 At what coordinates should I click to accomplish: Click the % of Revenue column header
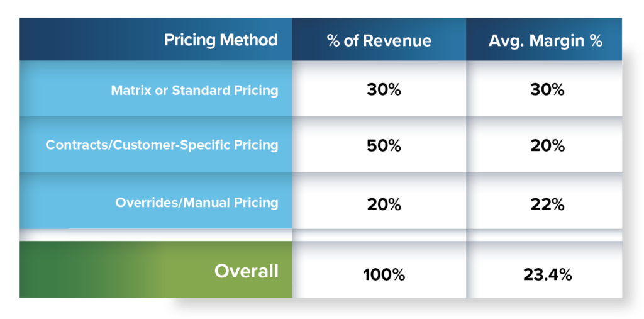tap(379, 40)
